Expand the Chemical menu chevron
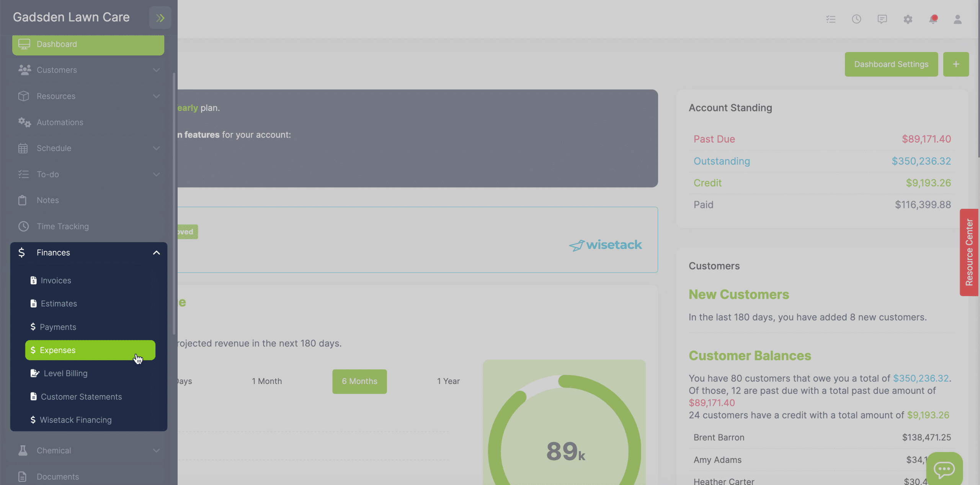Screen dimensions: 980x485 point(156,450)
